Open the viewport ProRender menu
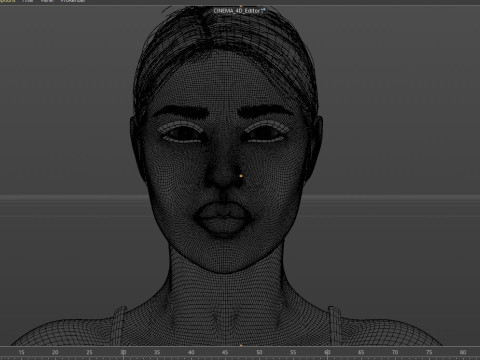Screen dimensions: 480x360 (x=73, y=1)
